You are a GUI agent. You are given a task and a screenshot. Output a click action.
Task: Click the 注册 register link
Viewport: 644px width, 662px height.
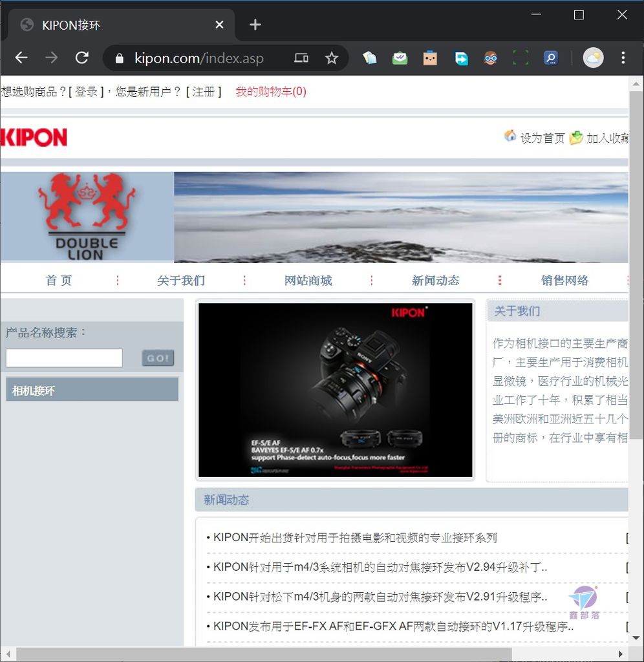coord(204,92)
